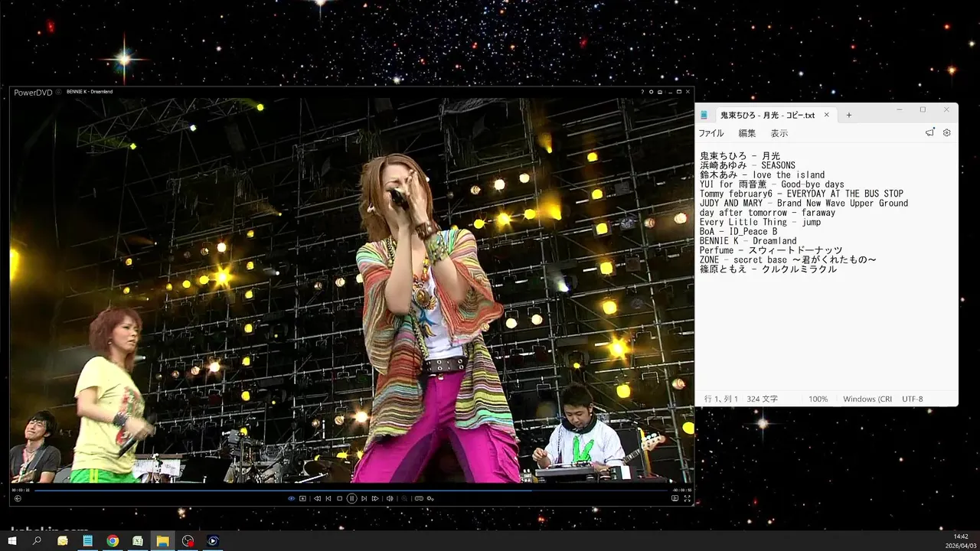Go back with PowerDVD's return arrow
The width and height of the screenshot is (980, 551).
tap(18, 498)
